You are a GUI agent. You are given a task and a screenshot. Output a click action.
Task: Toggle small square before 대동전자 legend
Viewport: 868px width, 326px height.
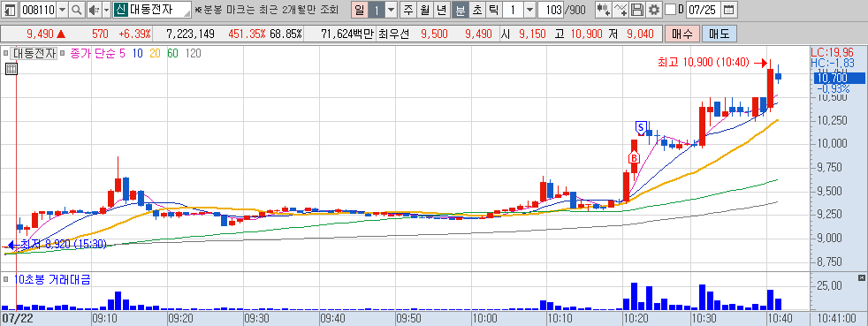(x=5, y=54)
